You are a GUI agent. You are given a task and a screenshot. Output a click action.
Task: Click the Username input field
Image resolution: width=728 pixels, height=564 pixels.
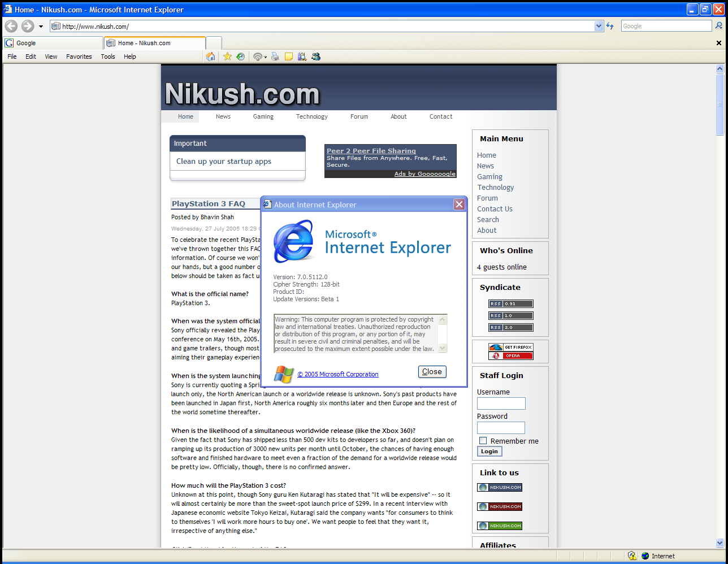tap(501, 404)
